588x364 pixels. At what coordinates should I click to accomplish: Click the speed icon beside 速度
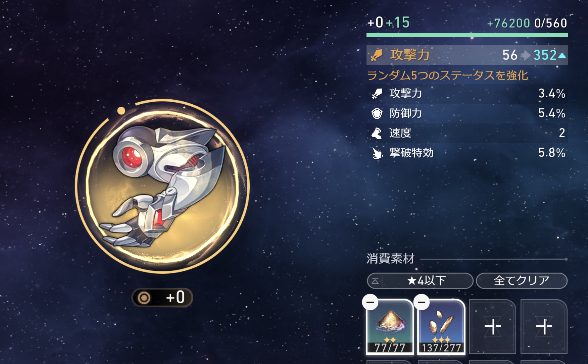377,133
